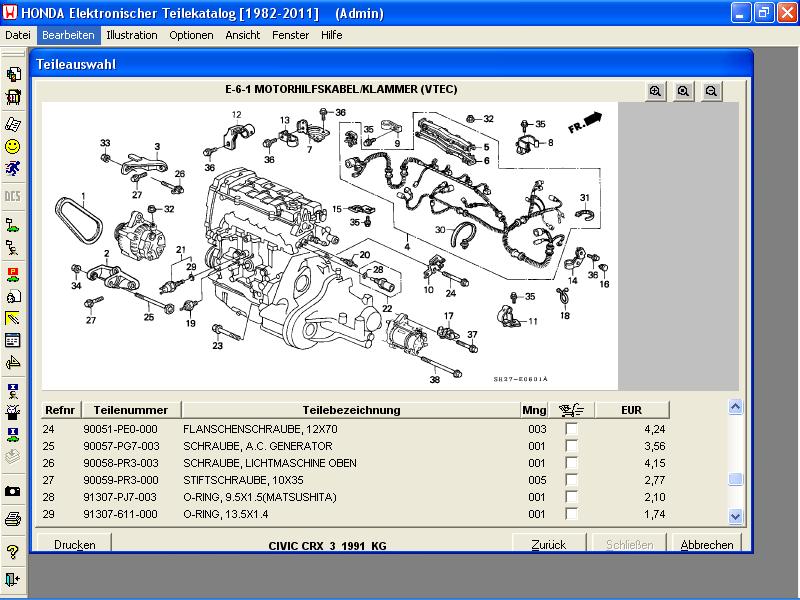
Task: Click belt reference 1 in illustration
Action: coord(84,196)
